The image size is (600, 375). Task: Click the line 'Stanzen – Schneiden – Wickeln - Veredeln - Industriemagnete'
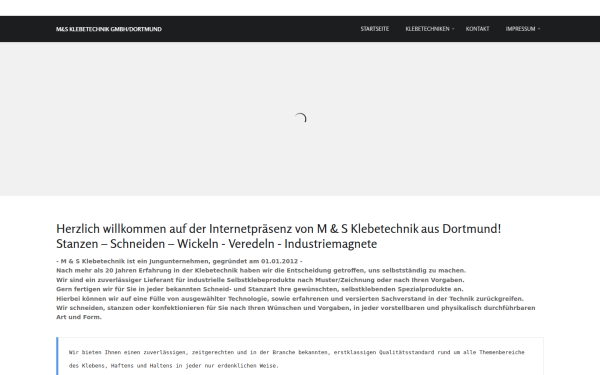click(217, 244)
